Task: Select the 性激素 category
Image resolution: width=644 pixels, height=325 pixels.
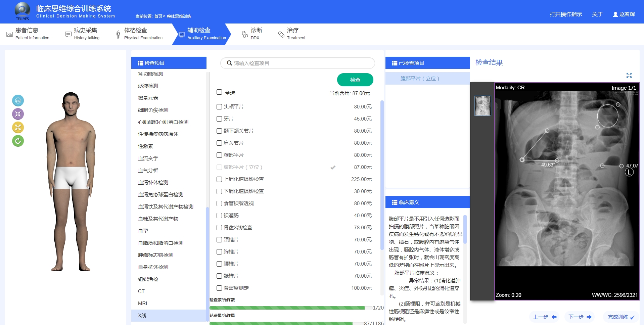Action: coord(169,146)
